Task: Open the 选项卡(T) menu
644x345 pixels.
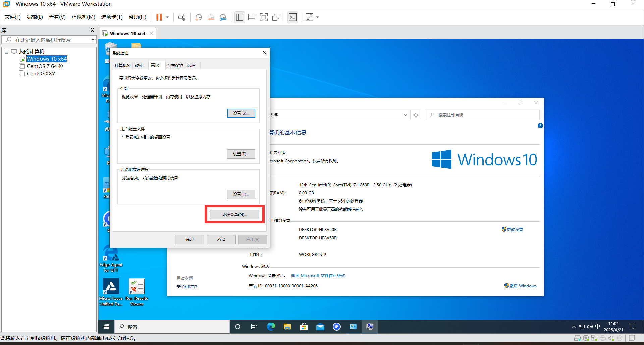Action: point(112,17)
